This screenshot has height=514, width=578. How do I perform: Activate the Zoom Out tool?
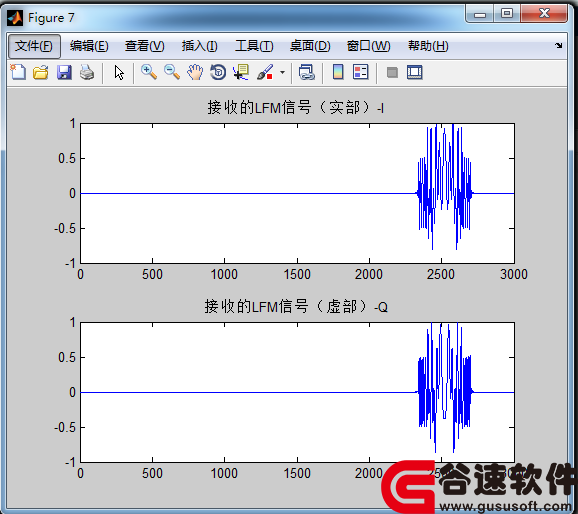172,72
